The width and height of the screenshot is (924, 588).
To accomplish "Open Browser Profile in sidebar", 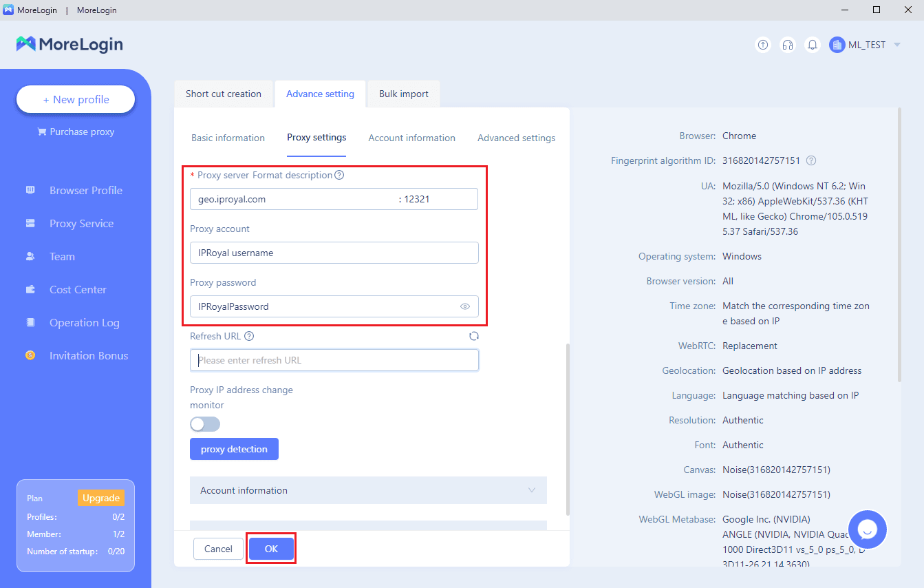I will pos(86,190).
